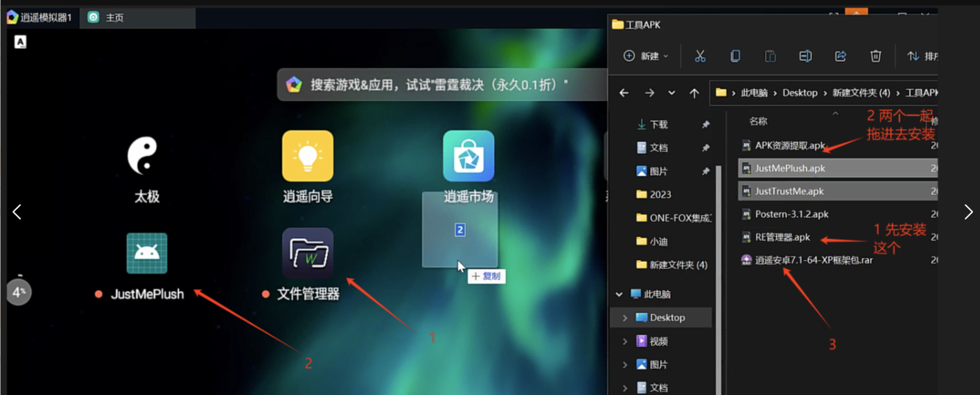Open the 太极 app icon

(x=146, y=155)
